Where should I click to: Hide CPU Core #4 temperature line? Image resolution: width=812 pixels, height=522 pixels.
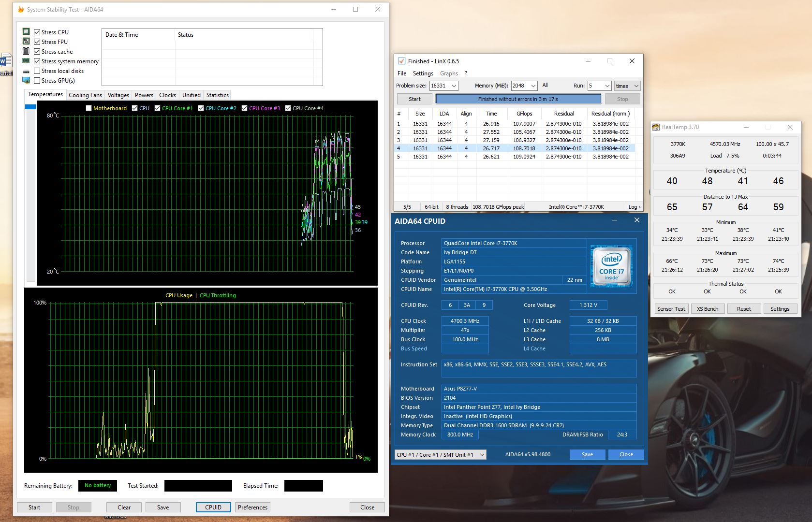pos(288,108)
